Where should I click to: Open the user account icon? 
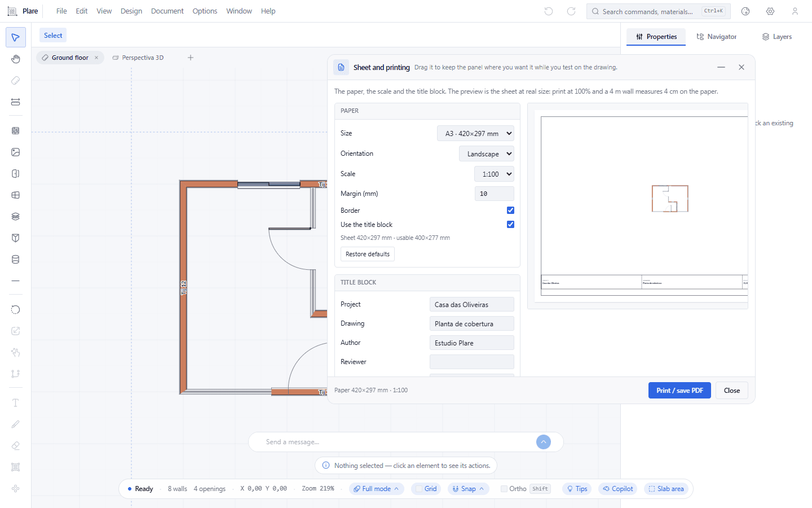(x=795, y=11)
